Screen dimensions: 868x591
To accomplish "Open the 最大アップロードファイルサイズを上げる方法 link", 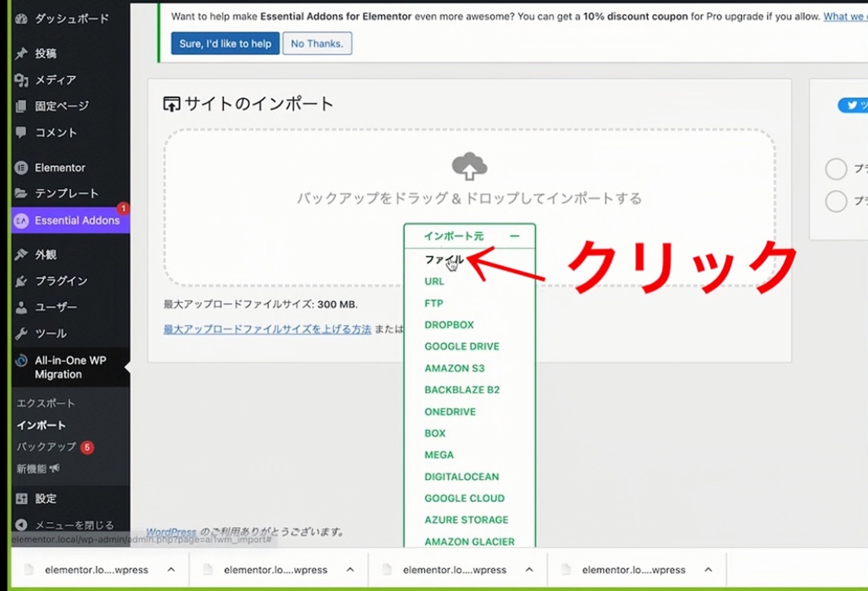I will tap(267, 329).
